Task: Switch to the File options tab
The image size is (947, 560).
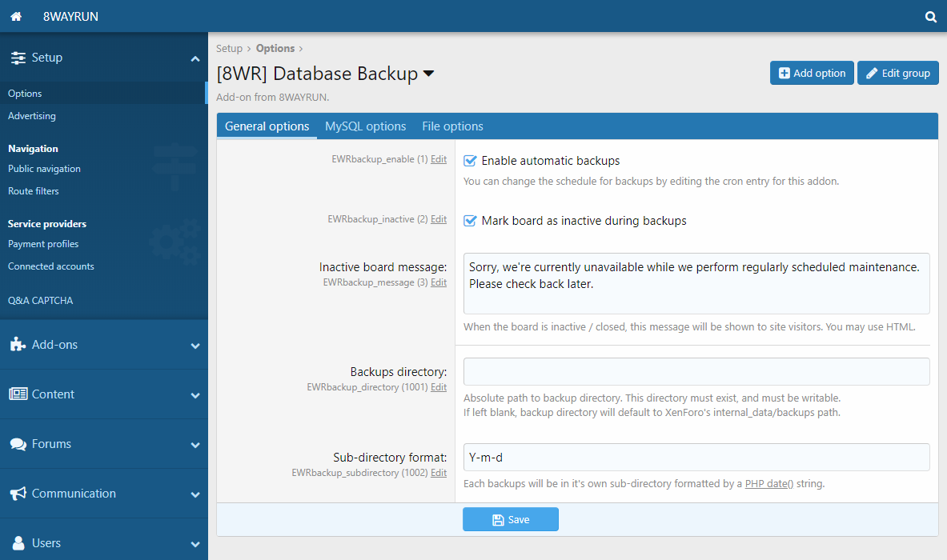Action: tap(452, 126)
